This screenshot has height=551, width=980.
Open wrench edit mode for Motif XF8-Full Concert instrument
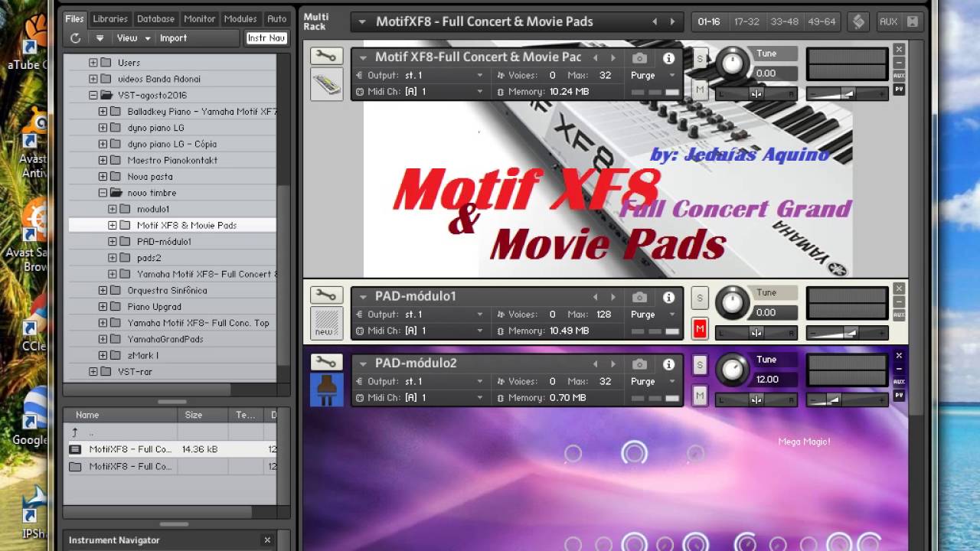pyautogui.click(x=326, y=56)
